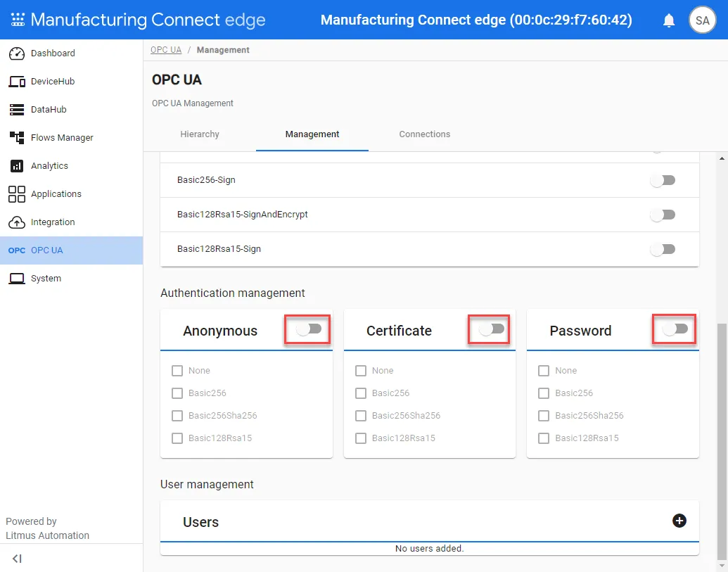The width and height of the screenshot is (728, 572).
Task: Click the DataHub storage icon
Action: (17, 110)
